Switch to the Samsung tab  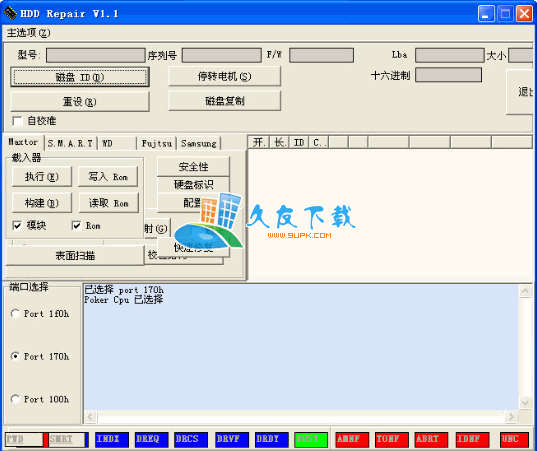[199, 143]
